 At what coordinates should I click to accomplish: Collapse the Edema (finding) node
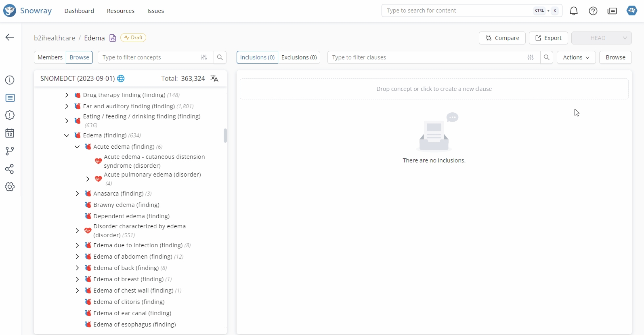pos(67,135)
